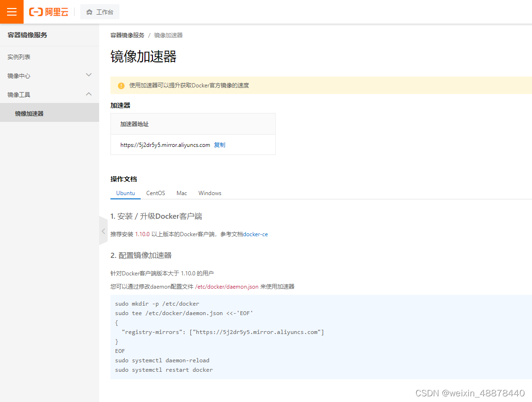The height and width of the screenshot is (402, 532).
Task: Open the 工作台 workbench button
Action: [100, 12]
